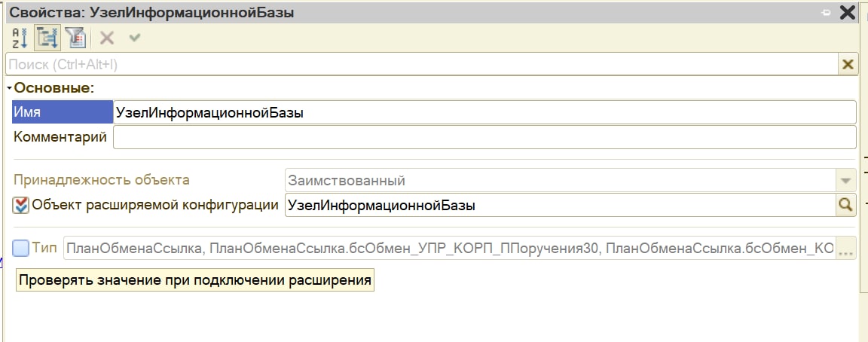Click the ellipsis button for Тип field
868x342 pixels.
(846, 248)
